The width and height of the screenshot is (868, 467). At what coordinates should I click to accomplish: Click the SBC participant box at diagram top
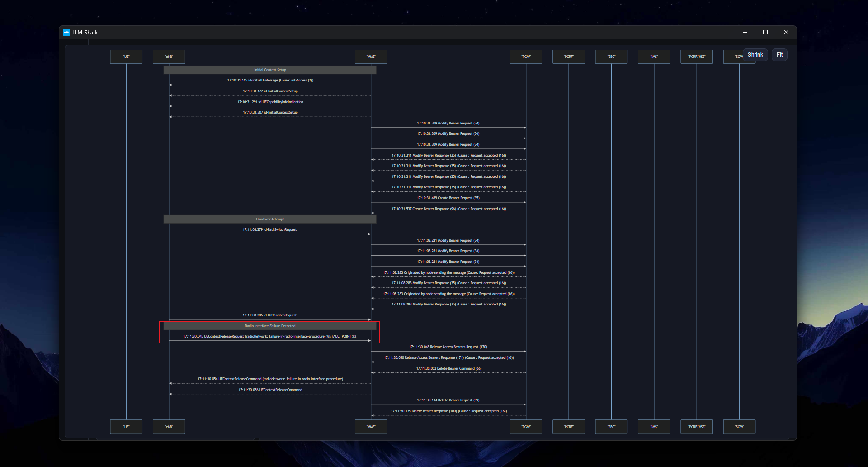tap(611, 57)
